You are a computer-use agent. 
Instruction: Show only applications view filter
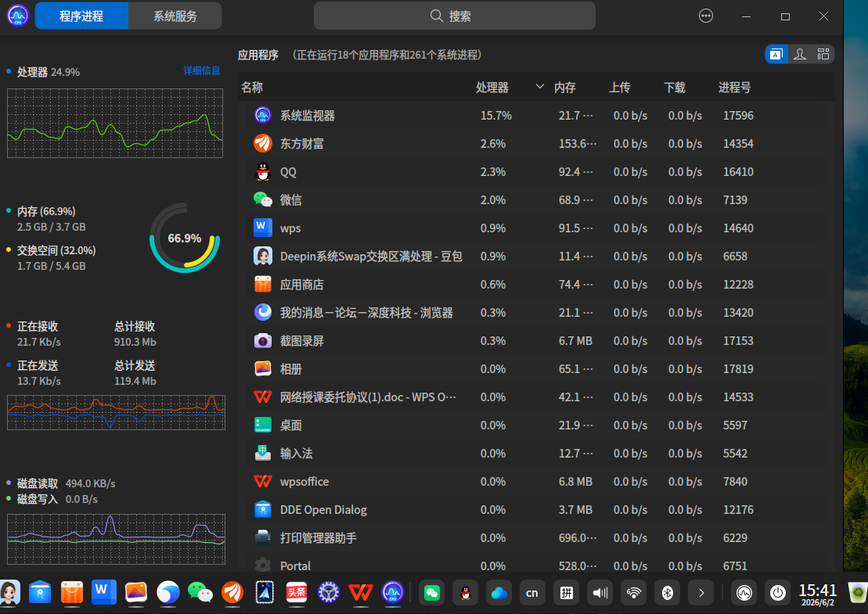[776, 54]
